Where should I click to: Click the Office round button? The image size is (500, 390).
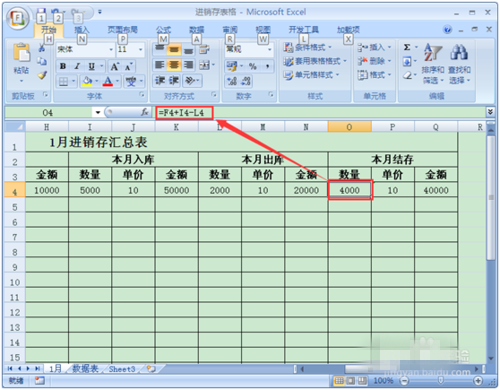[x=17, y=18]
